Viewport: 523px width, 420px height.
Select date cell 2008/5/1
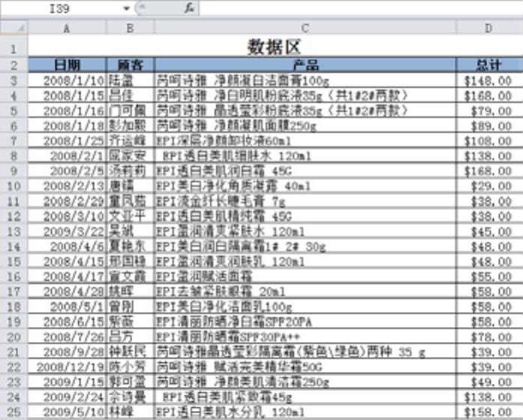[x=67, y=306]
